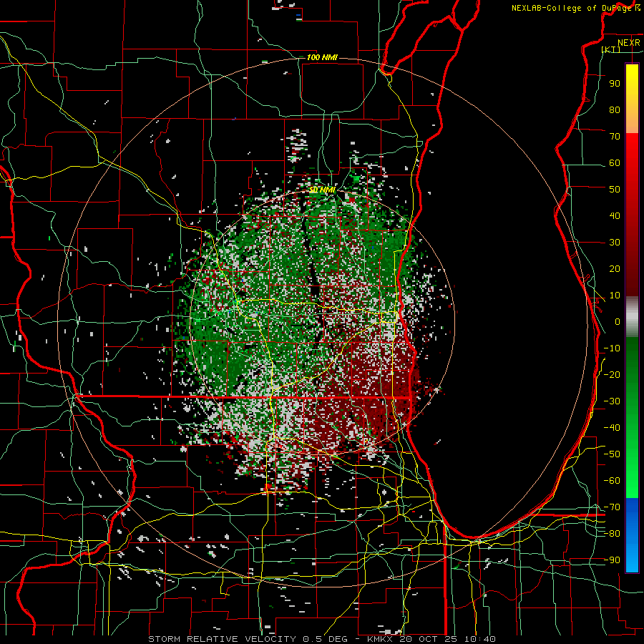Click the -10 knot scale value

tap(612, 348)
